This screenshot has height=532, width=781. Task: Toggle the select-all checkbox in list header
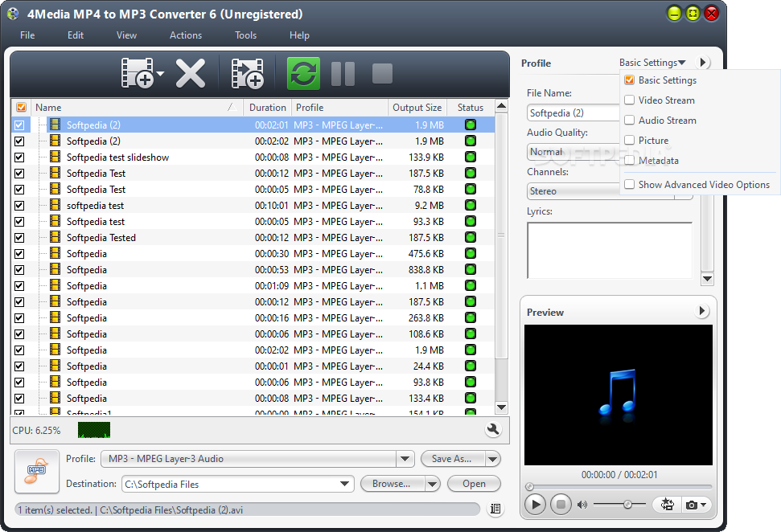click(21, 107)
